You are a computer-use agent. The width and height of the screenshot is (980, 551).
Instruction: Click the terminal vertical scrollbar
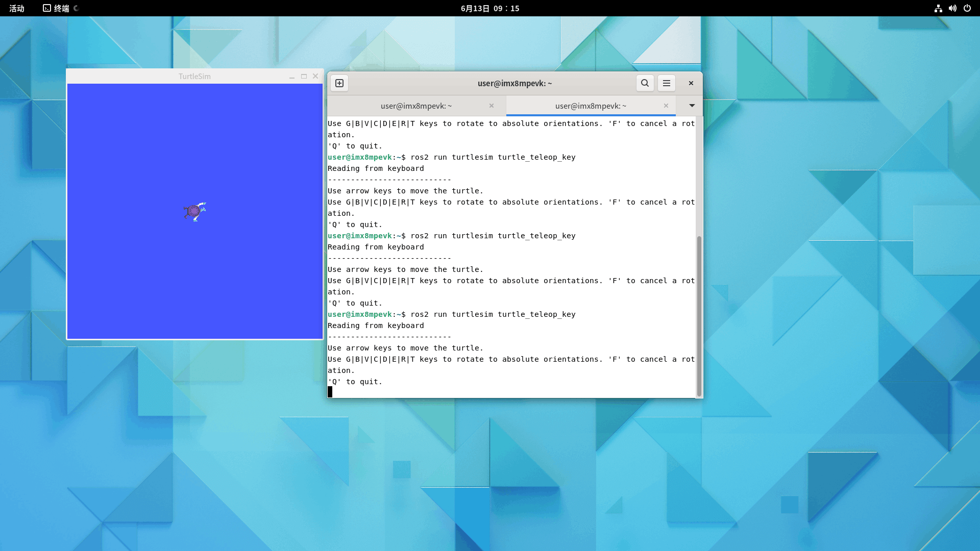point(699,315)
